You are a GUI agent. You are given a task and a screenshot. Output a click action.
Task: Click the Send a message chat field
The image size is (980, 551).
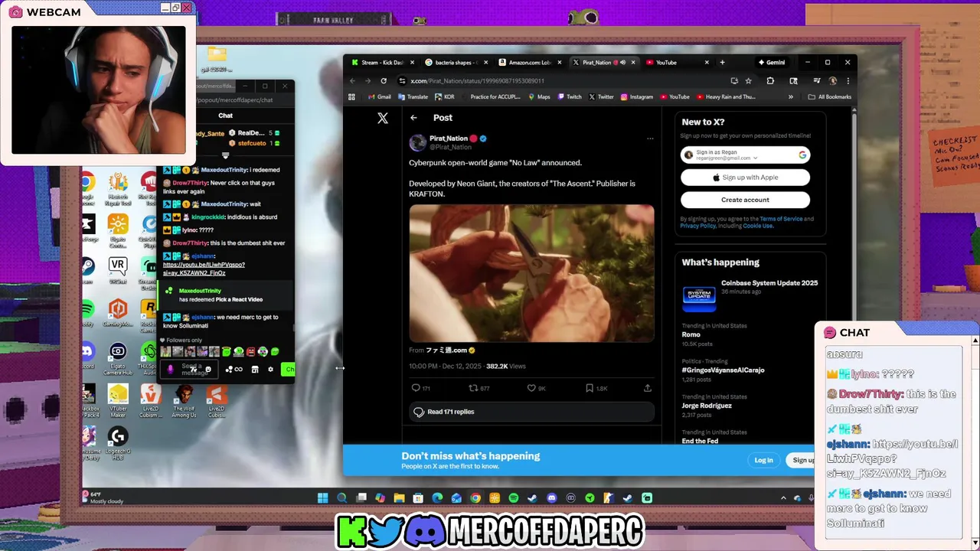point(189,370)
